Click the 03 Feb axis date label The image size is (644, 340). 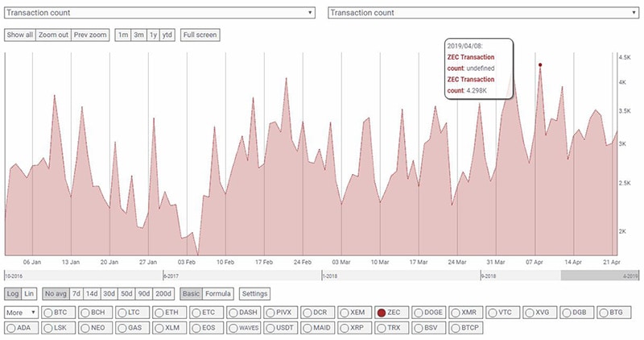[x=187, y=262]
